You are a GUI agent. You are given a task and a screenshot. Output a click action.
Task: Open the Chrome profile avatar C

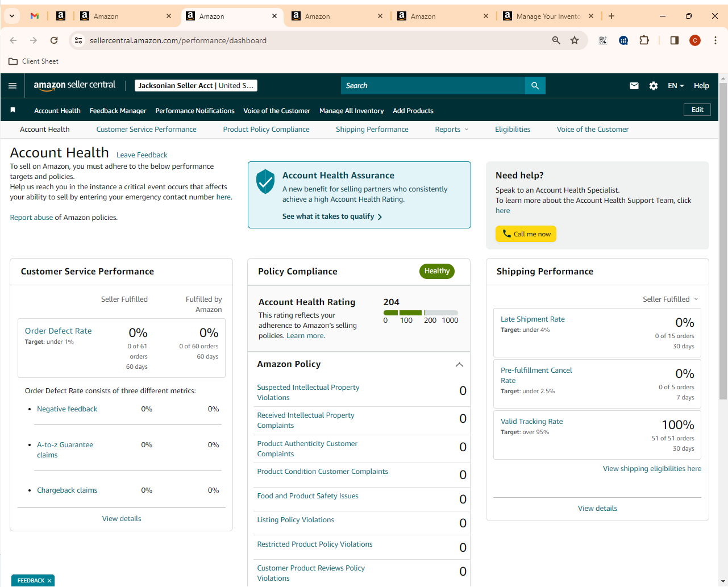coord(695,40)
